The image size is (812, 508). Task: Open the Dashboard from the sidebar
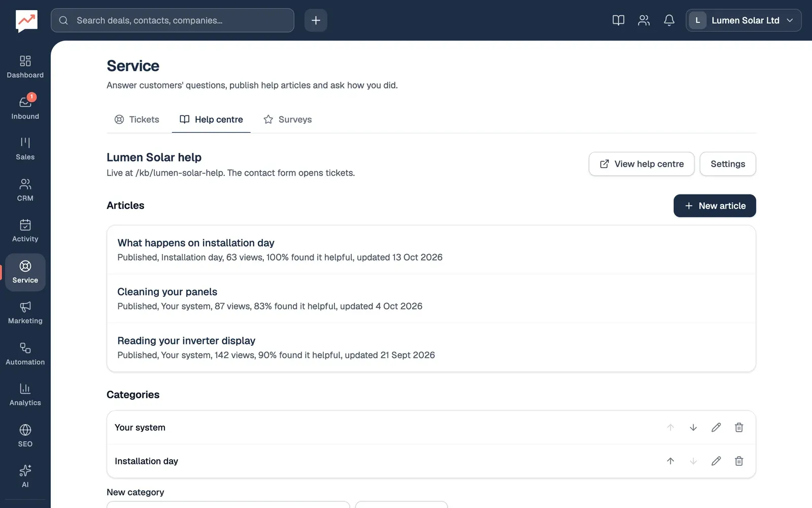coord(25,67)
